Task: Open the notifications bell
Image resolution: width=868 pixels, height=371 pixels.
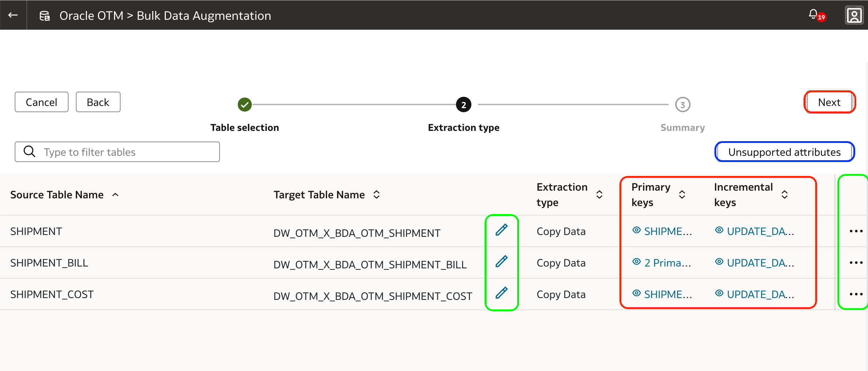Action: pos(813,14)
